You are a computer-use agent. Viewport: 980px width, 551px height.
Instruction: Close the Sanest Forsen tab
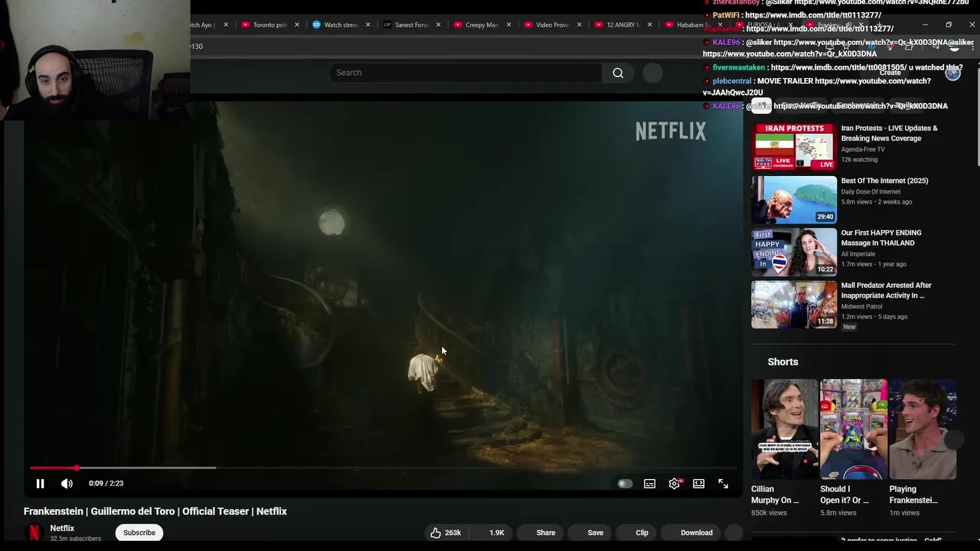pyautogui.click(x=439, y=24)
